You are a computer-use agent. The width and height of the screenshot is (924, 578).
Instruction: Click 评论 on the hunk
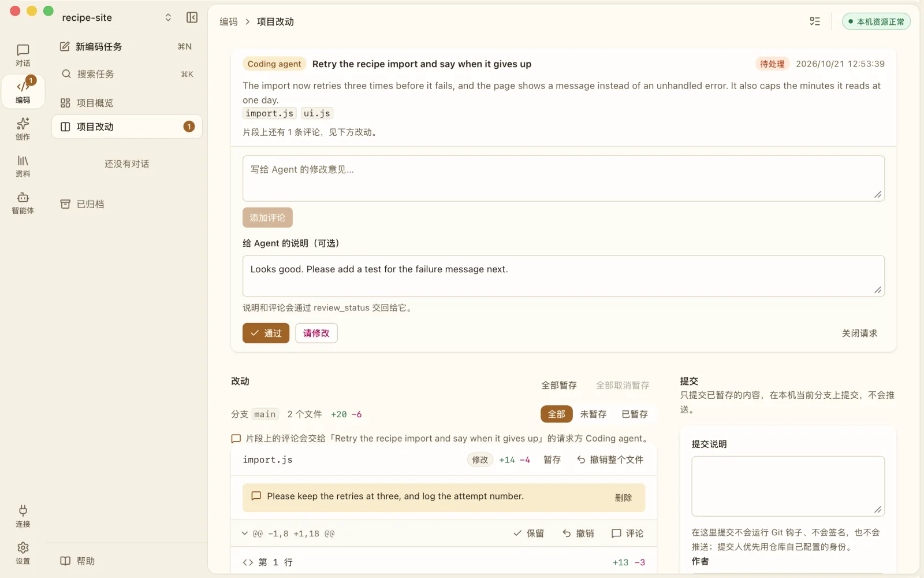(x=628, y=533)
